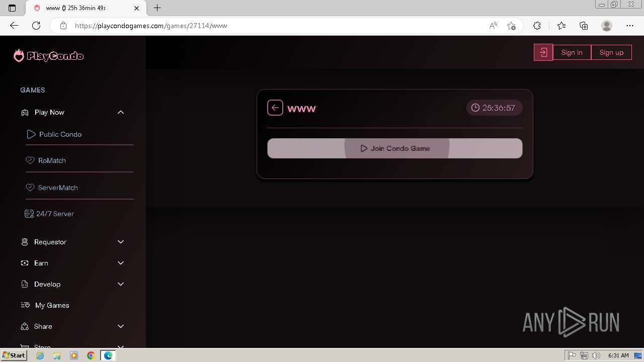644x362 pixels.
Task: Open the Windows Start menu
Action: click(14, 355)
